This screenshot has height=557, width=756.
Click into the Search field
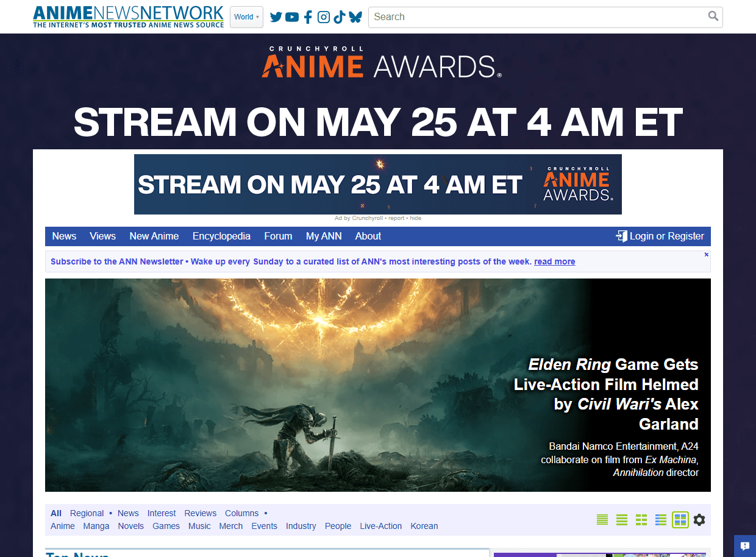click(537, 17)
